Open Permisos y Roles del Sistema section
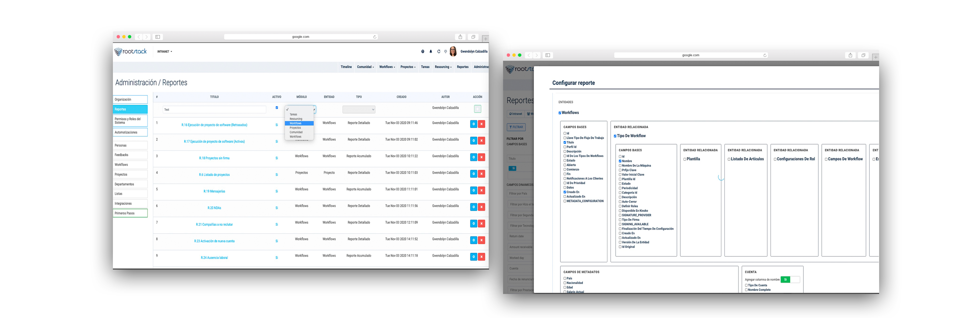Image resolution: width=980 pixels, height=318 pixels. 130,121
